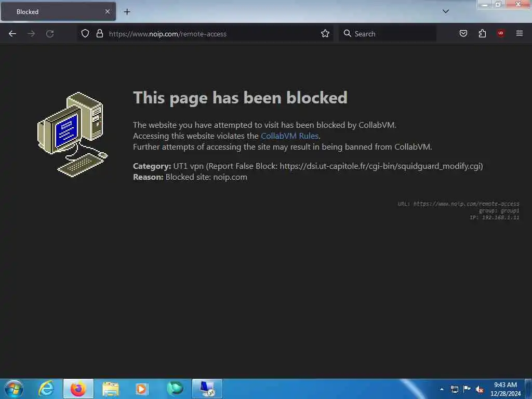Close the Blocked tab
The image size is (532, 399).
pyautogui.click(x=107, y=11)
